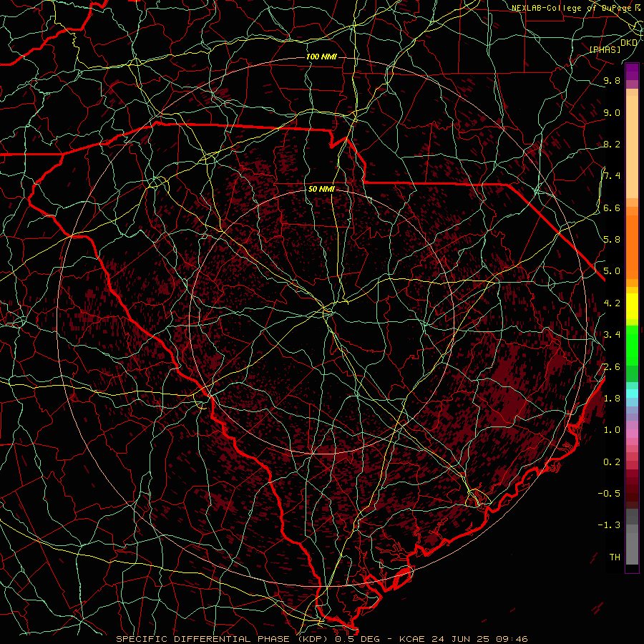Image resolution: width=644 pixels, height=644 pixels.
Task: Select the 5.0 legend value
Action: pyautogui.click(x=612, y=271)
